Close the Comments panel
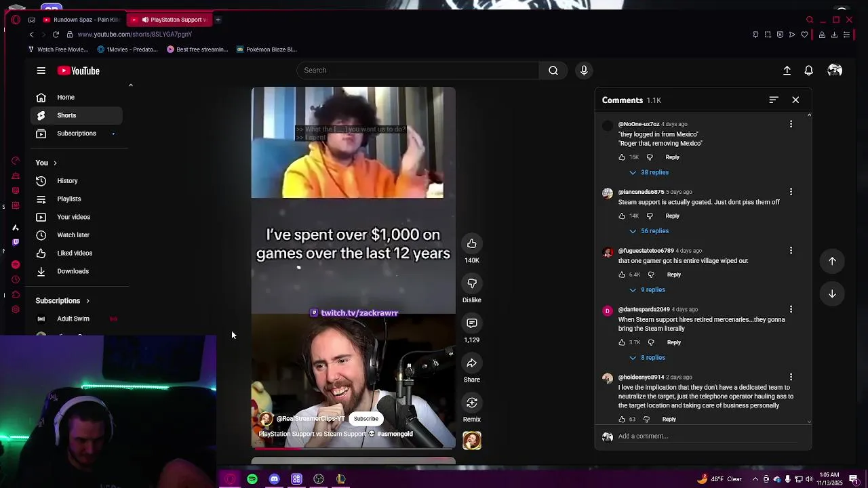 click(795, 100)
